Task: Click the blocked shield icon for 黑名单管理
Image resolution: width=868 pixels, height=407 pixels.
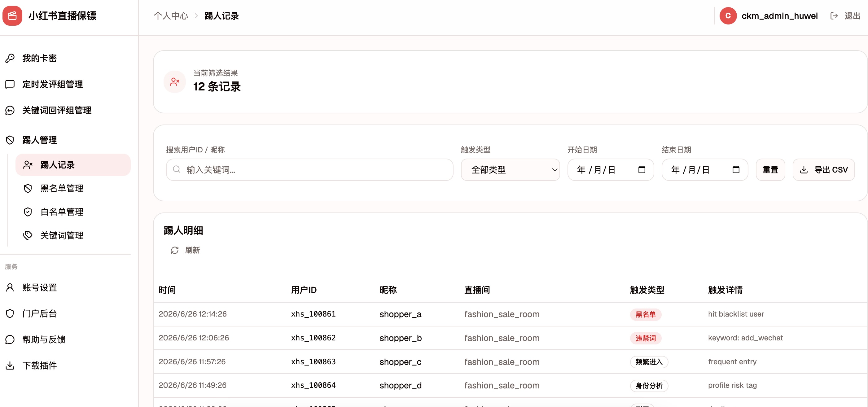Action: (x=28, y=188)
